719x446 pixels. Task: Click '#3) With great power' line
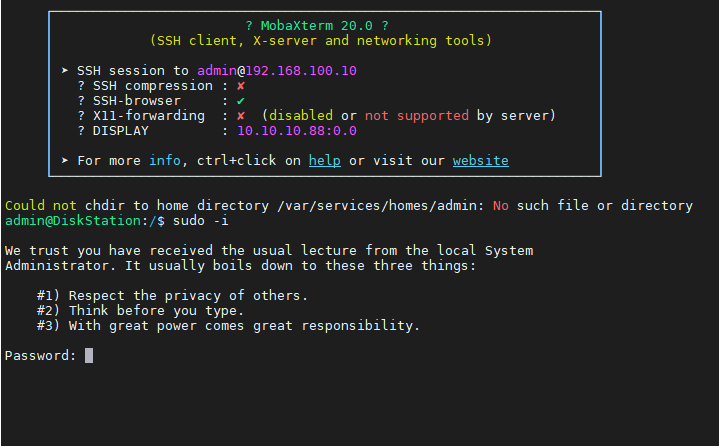[228, 326]
